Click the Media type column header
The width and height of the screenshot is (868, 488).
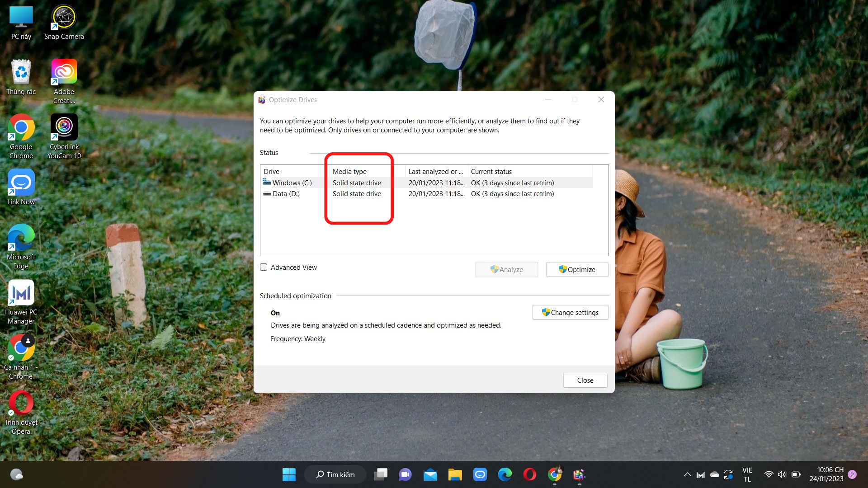[367, 171]
